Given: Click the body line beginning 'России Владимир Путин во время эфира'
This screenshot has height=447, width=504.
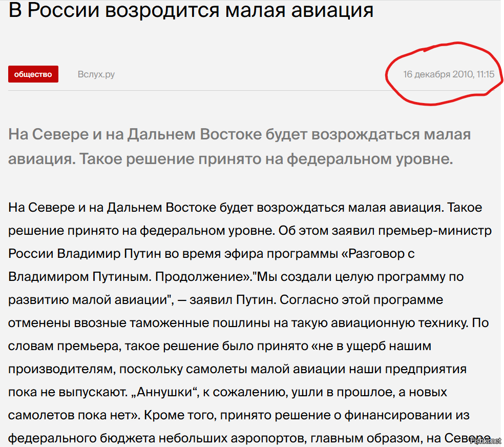Looking at the screenshot, I should click(212, 254).
